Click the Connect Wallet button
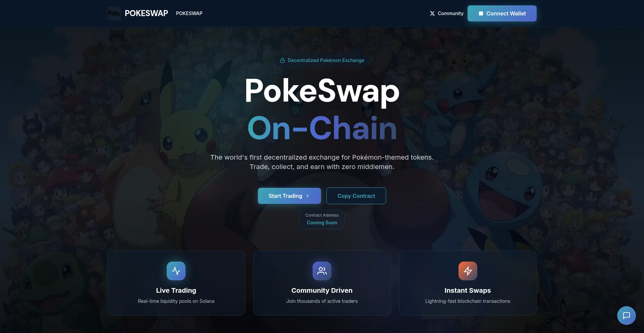644x333 pixels. click(502, 13)
